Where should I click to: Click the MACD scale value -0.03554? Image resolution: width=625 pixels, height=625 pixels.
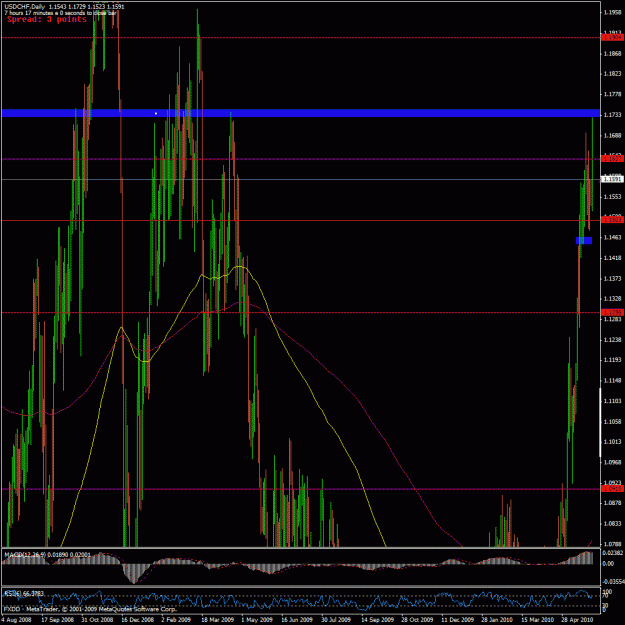tap(613, 582)
